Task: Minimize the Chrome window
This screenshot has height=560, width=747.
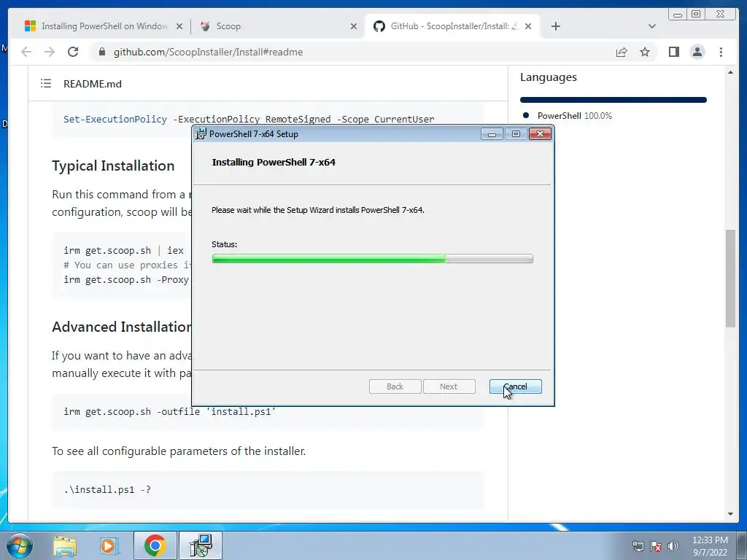Action: [x=678, y=15]
